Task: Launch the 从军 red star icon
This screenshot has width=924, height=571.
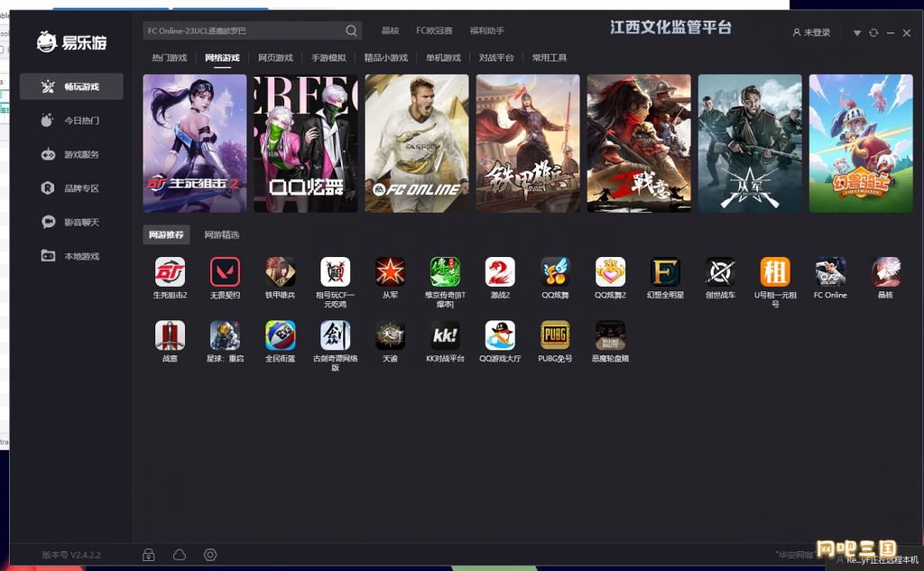Action: (x=390, y=272)
